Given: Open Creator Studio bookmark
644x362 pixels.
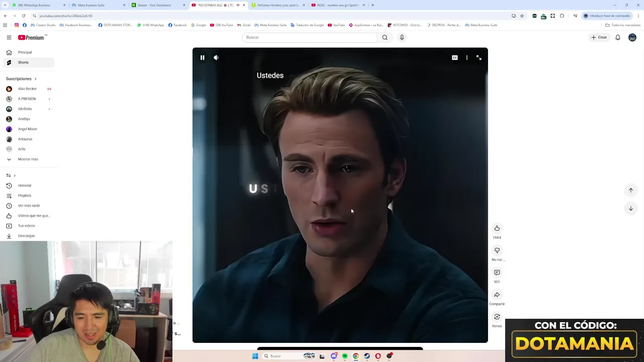Looking at the screenshot, I should click(x=43, y=25).
